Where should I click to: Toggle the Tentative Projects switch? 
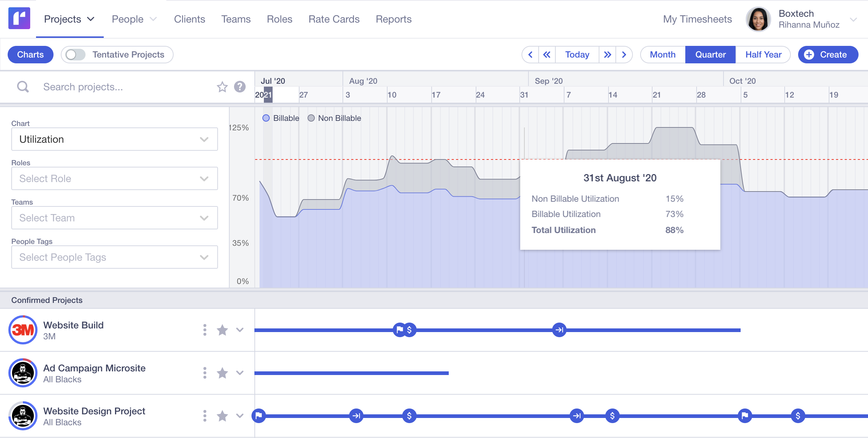coord(75,55)
